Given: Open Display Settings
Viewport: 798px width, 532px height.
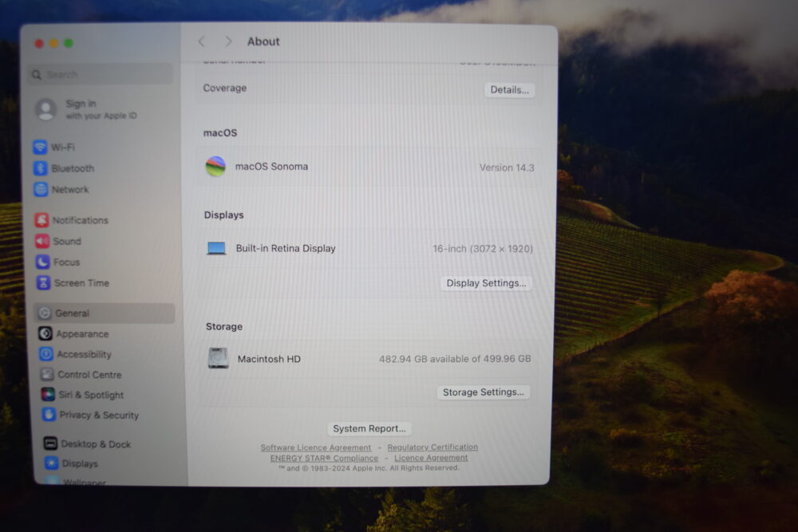Looking at the screenshot, I should (x=487, y=283).
